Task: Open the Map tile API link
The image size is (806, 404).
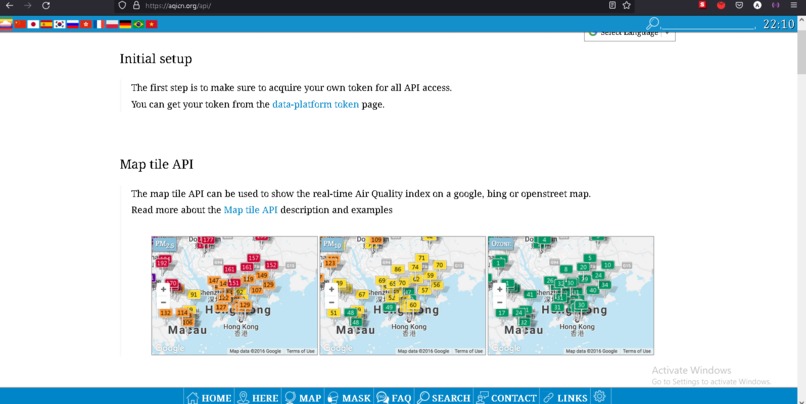Action: point(251,210)
